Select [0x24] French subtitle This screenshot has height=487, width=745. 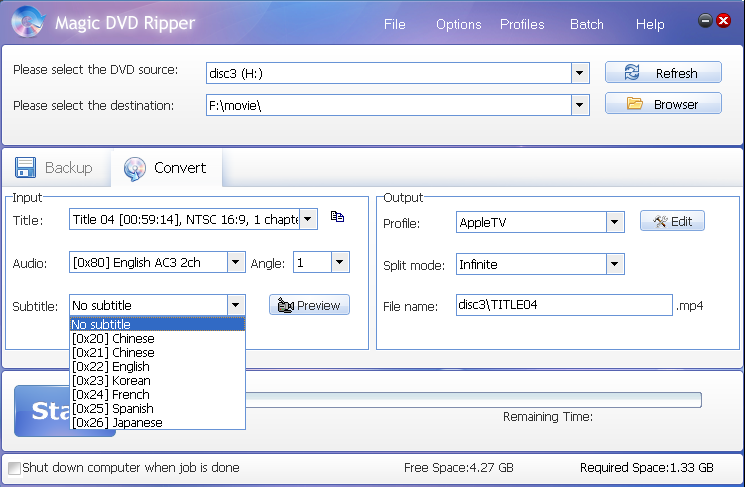coord(157,394)
